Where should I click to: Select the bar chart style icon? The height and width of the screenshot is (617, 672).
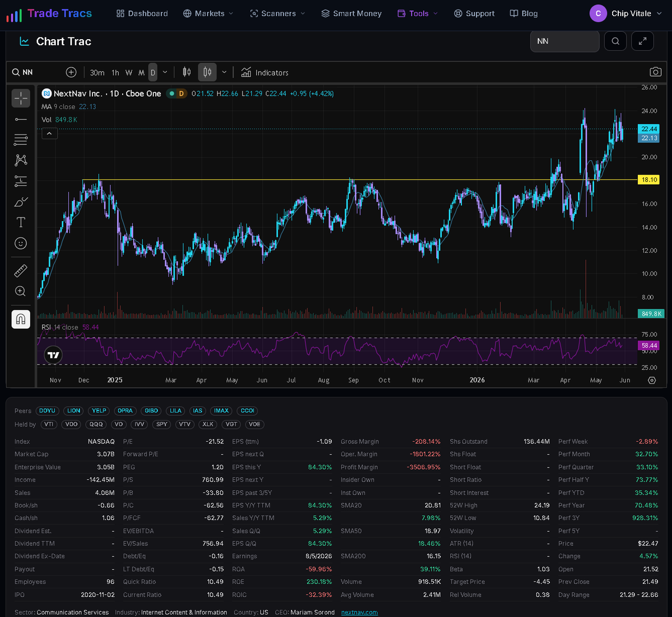186,72
